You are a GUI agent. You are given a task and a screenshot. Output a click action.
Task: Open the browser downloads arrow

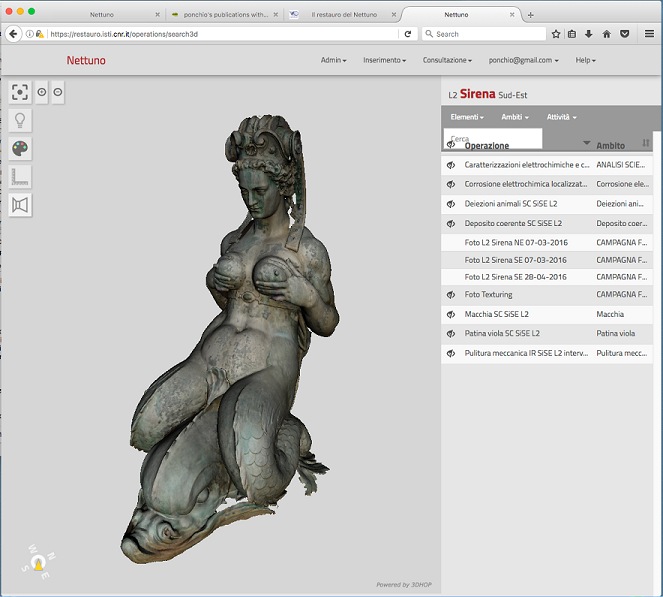[589, 34]
